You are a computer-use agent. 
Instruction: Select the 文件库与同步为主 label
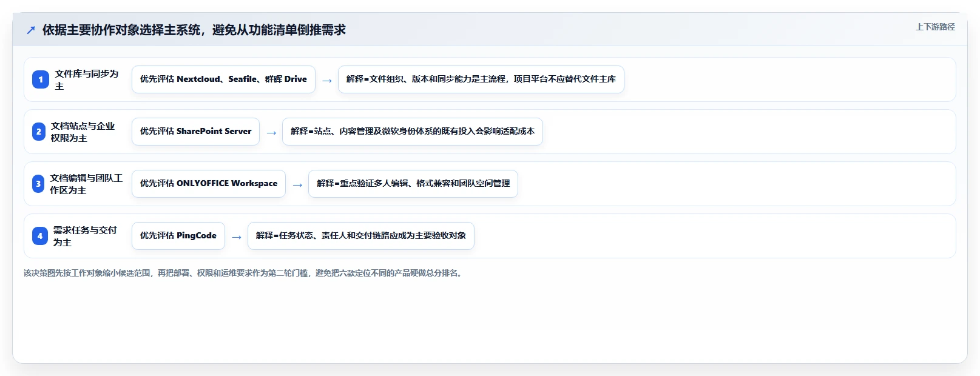click(87, 79)
